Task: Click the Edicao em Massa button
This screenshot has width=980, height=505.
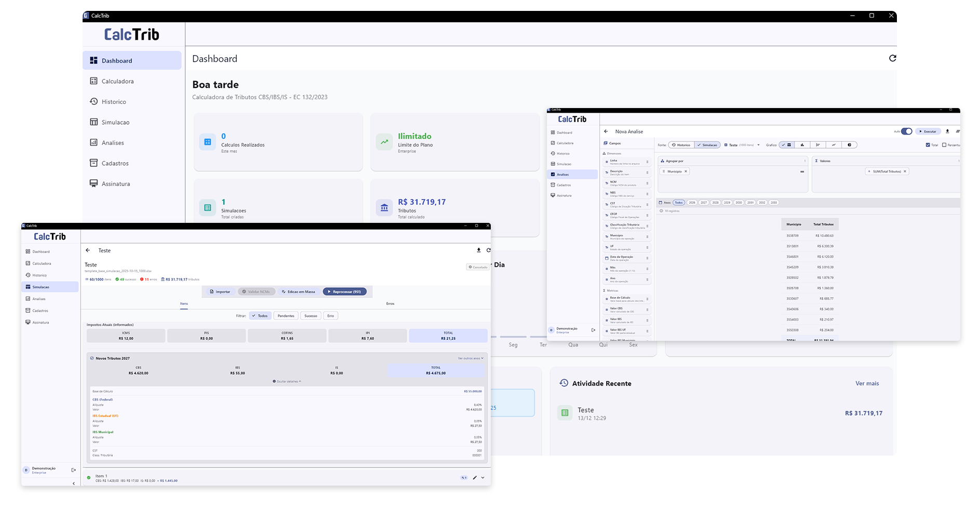Action: pyautogui.click(x=299, y=291)
